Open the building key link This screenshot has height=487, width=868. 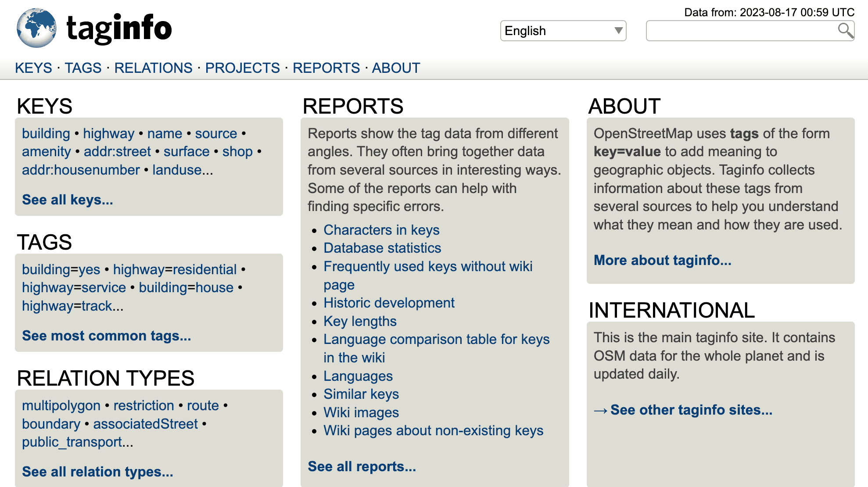(x=46, y=133)
